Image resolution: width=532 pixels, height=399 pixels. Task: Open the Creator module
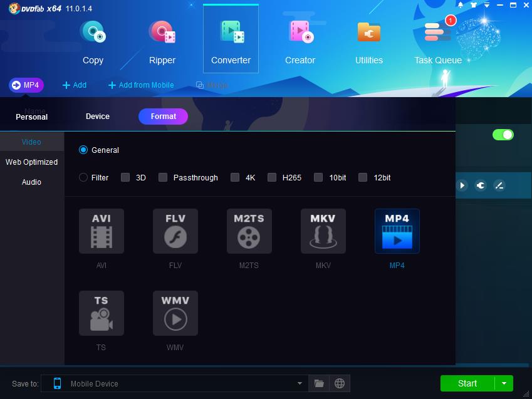pos(300,43)
